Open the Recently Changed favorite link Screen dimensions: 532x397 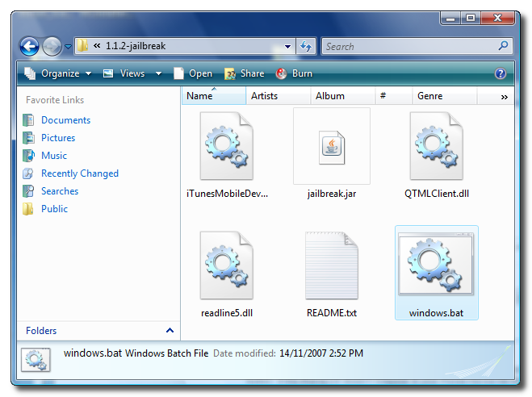[79, 173]
